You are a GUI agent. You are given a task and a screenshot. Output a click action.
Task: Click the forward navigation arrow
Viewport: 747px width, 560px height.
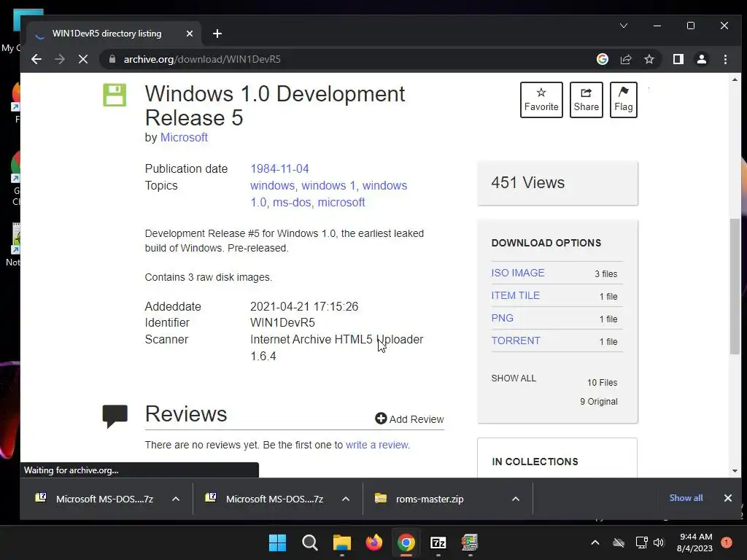coord(60,59)
